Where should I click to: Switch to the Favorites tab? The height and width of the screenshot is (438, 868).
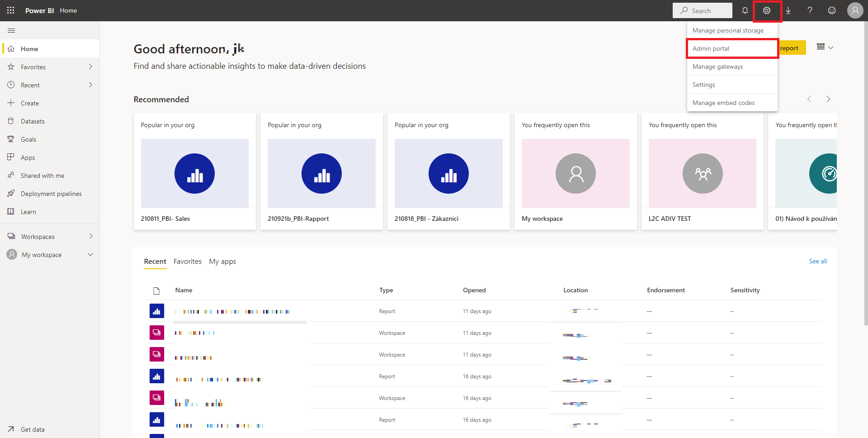click(x=187, y=262)
